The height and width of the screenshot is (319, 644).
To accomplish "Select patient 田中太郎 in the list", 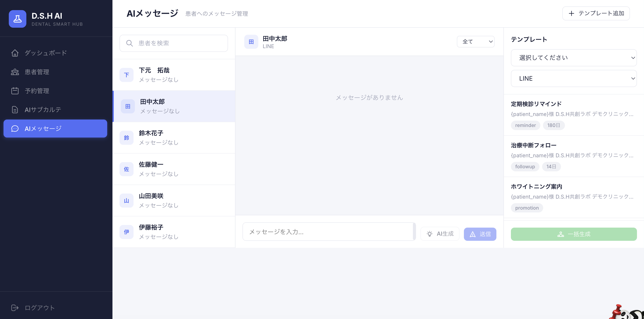I will pos(174,107).
